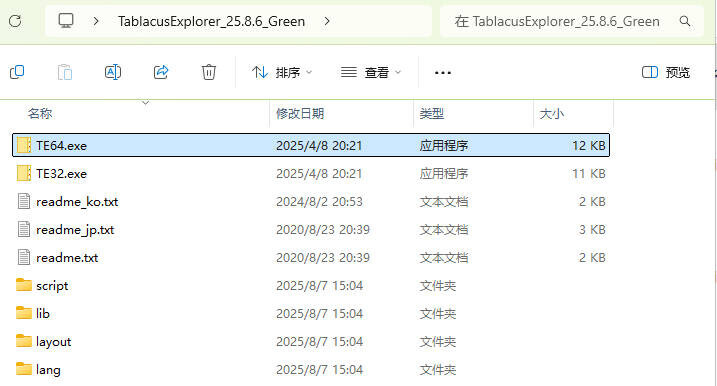Viewport: 717px width, 386px height.
Task: Click the Paste toolbar icon
Action: (x=64, y=72)
